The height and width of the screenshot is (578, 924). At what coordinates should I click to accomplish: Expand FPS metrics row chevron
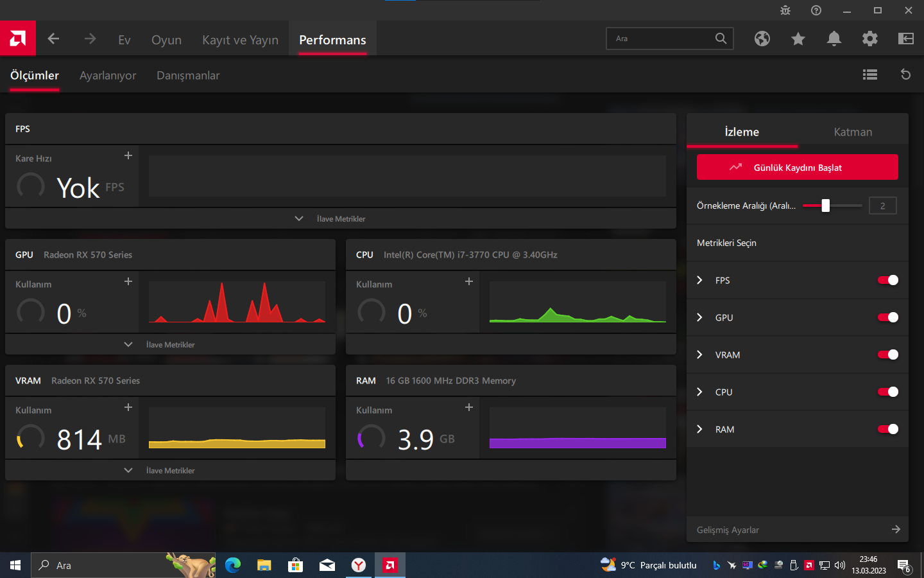pyautogui.click(x=700, y=280)
